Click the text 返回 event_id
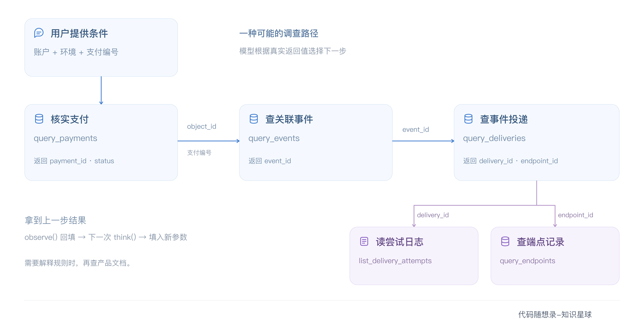Image resolution: width=644 pixels, height=331 pixels. (270, 161)
